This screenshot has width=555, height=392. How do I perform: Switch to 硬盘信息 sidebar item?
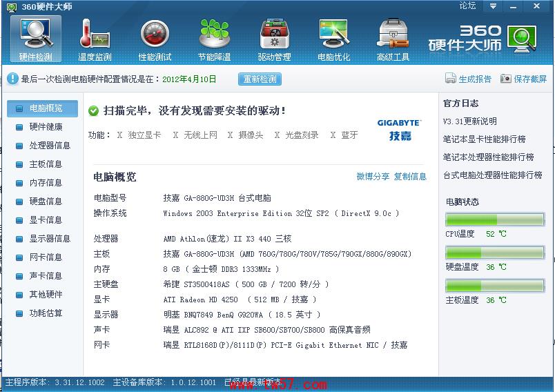(45, 202)
